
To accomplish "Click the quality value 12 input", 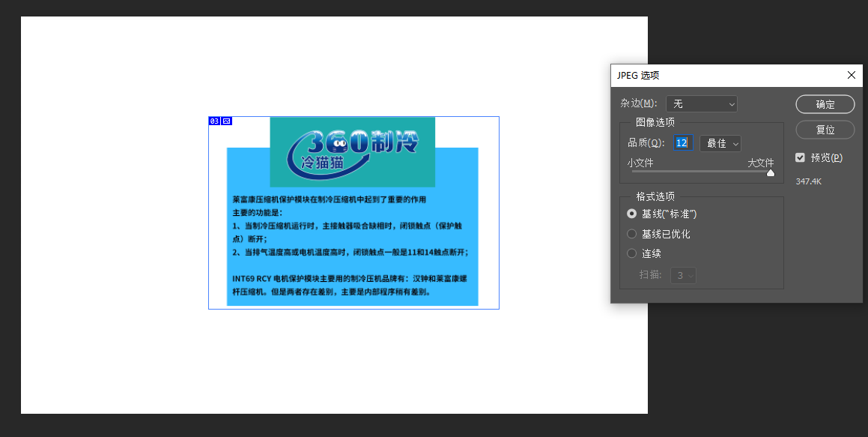I will 682,142.
